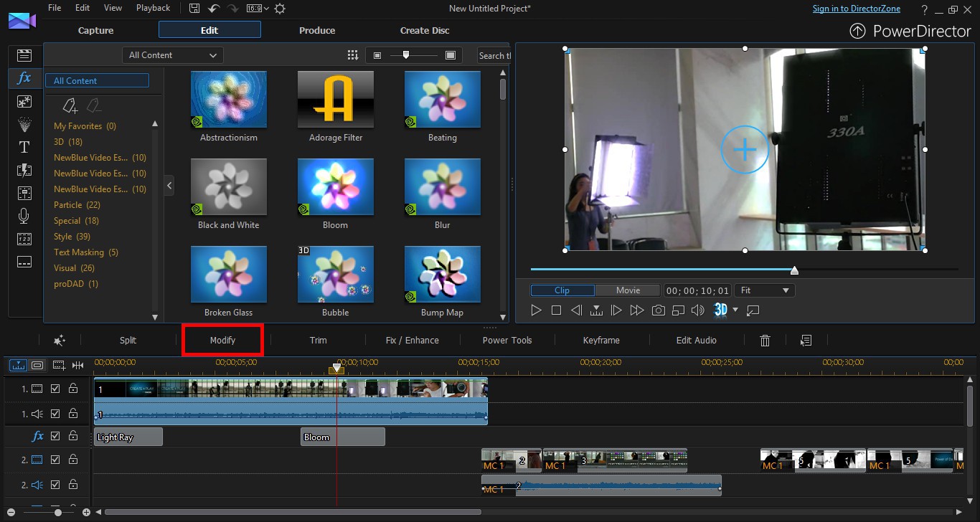
Task: Play the preview video
Action: pyautogui.click(x=536, y=310)
